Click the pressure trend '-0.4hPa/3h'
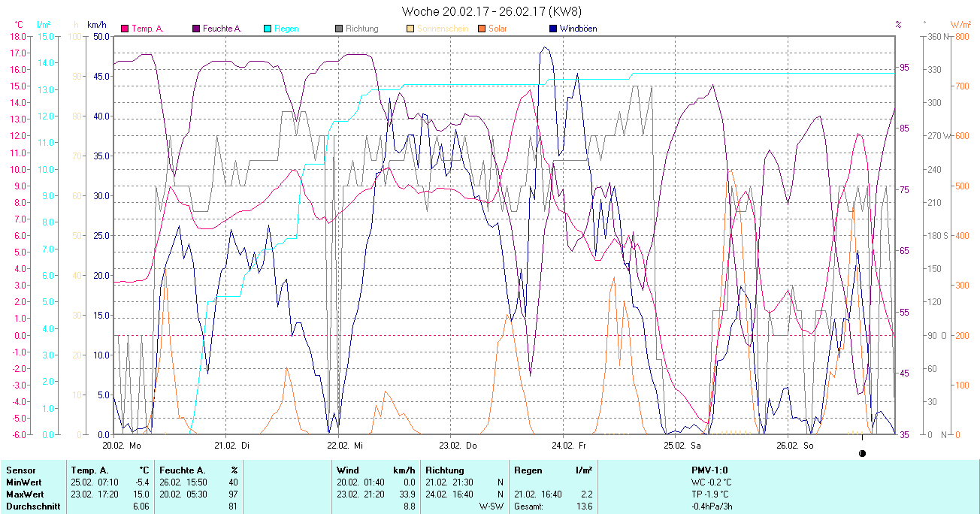The height and width of the screenshot is (514, 980). pyautogui.click(x=712, y=506)
